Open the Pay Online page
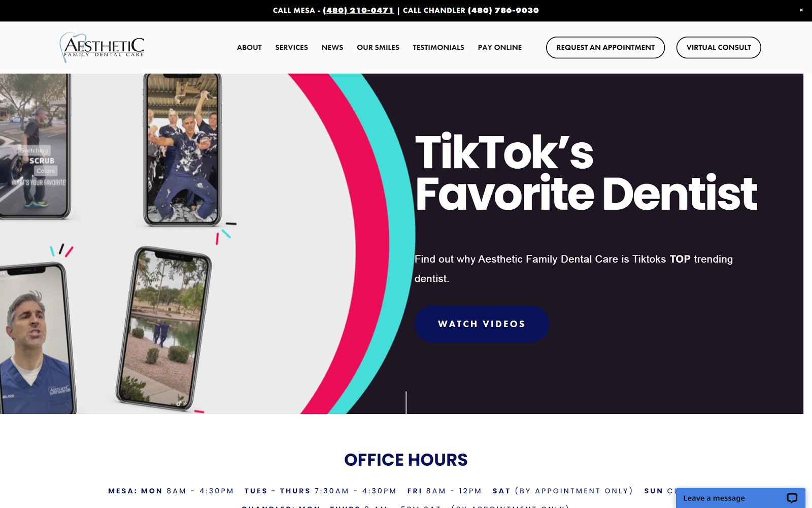This screenshot has width=812, height=508. click(x=499, y=47)
